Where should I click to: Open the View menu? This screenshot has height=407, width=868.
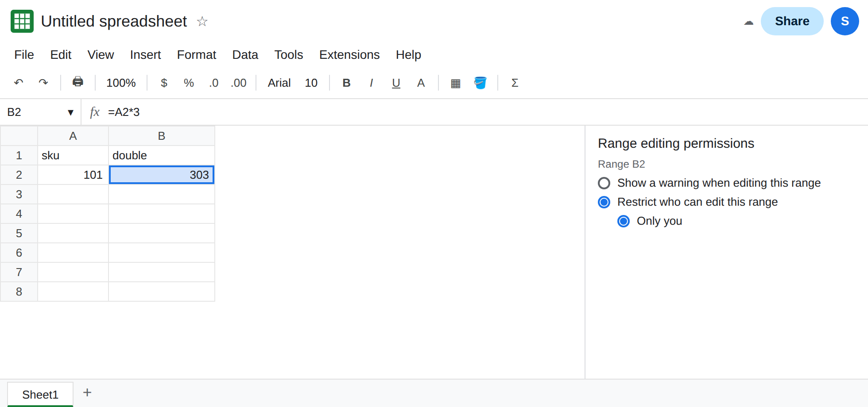pos(101,54)
